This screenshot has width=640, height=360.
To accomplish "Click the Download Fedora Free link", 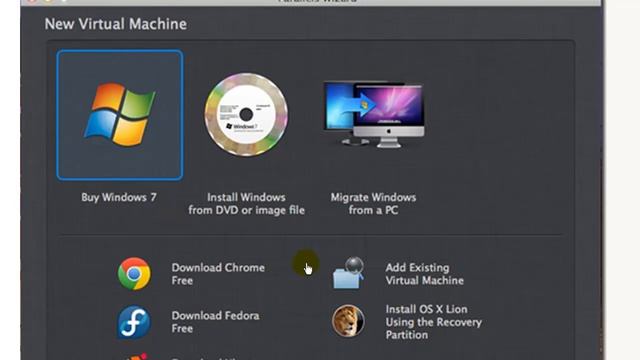I will coord(215,322).
